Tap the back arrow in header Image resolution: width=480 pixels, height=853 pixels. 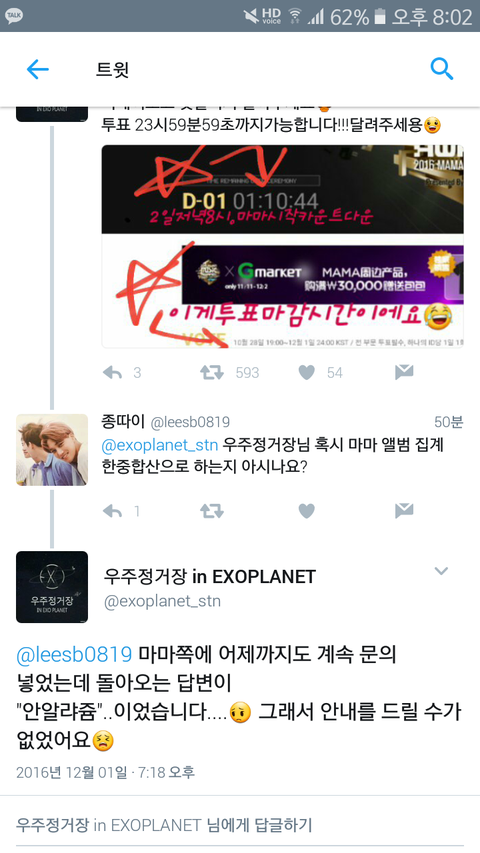(38, 70)
